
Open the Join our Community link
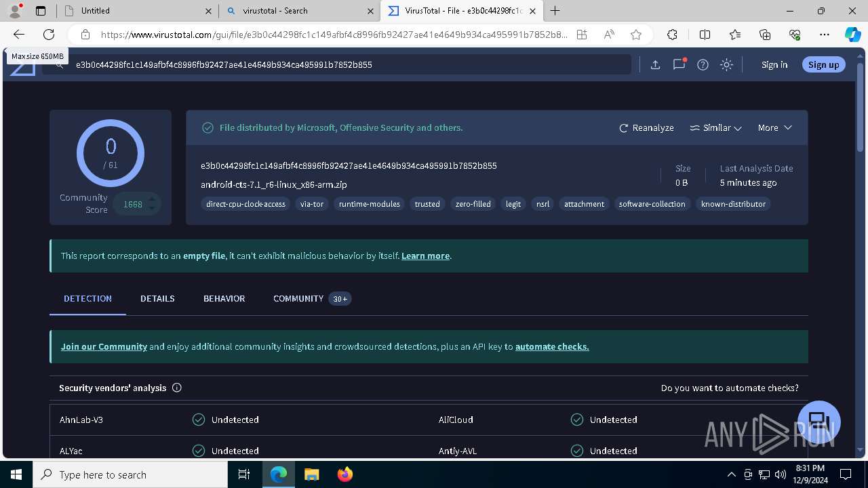pos(104,346)
